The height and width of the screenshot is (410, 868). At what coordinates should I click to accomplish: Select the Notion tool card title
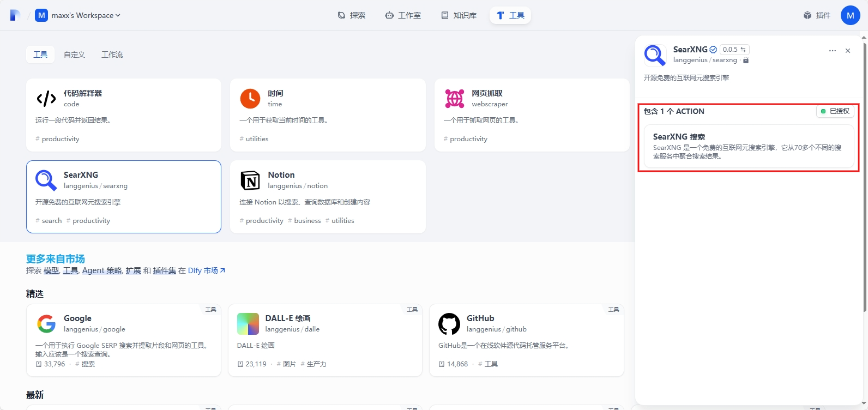point(281,175)
